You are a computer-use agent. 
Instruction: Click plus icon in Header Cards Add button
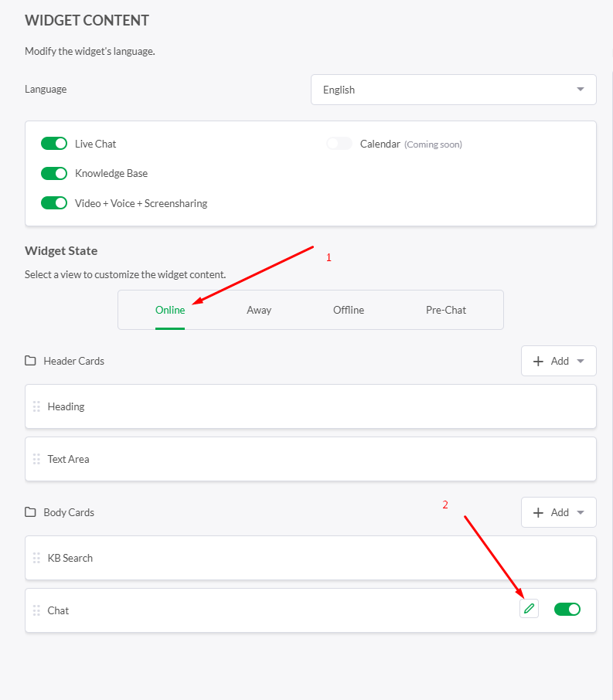[539, 361]
